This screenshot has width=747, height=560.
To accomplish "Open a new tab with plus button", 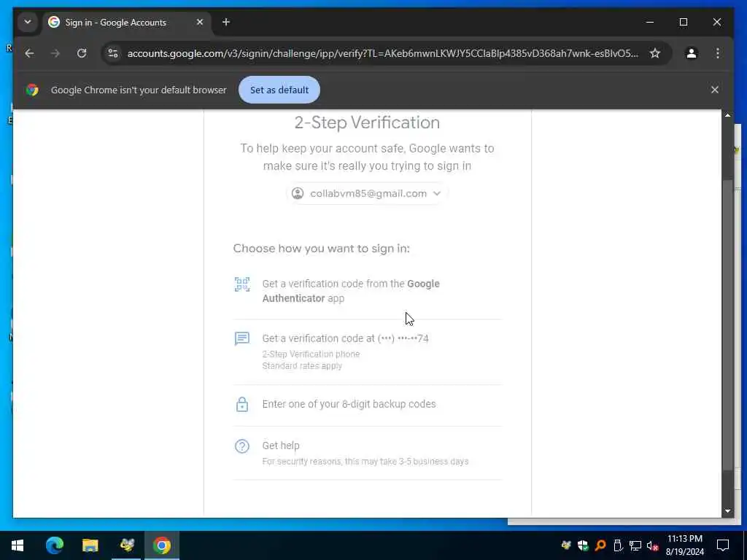I will point(226,22).
